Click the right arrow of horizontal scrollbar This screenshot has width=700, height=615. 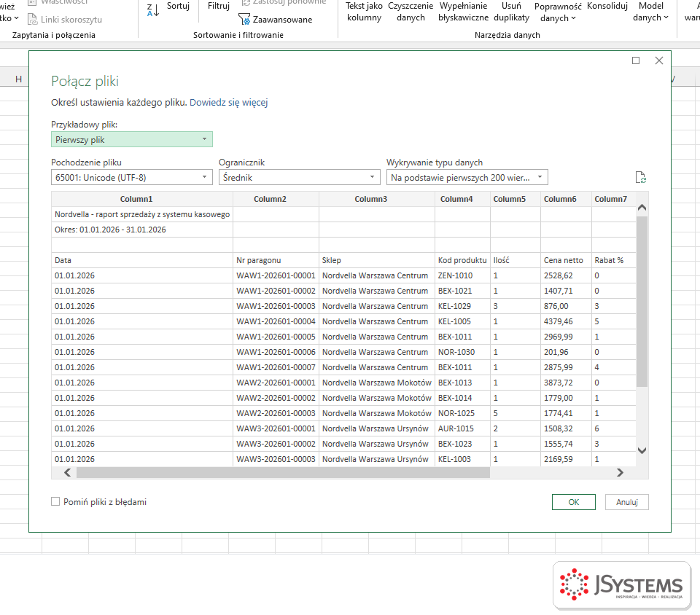pos(620,473)
